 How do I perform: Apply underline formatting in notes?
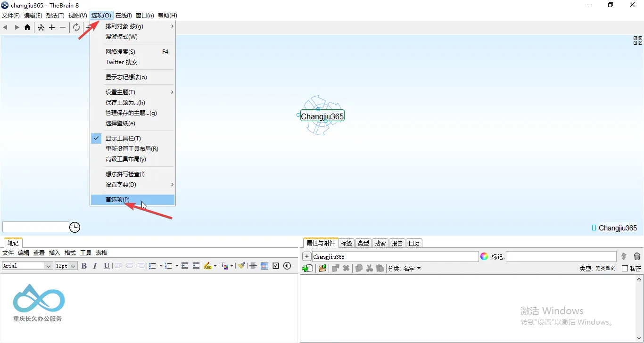point(107,266)
